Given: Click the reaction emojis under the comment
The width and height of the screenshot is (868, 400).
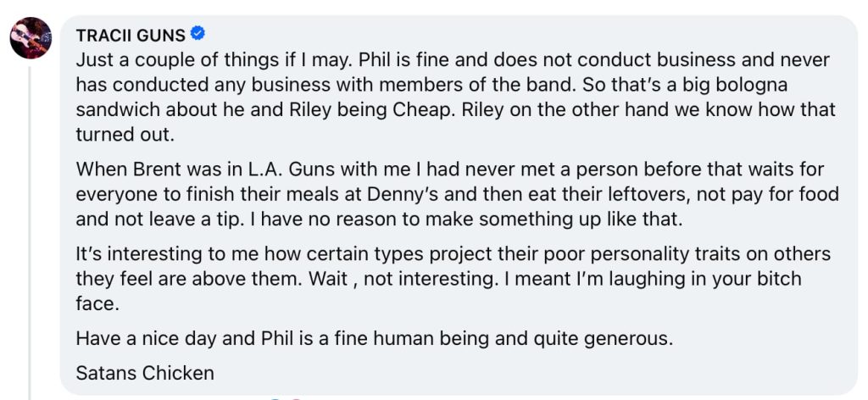Looking at the screenshot, I should click(286, 397).
